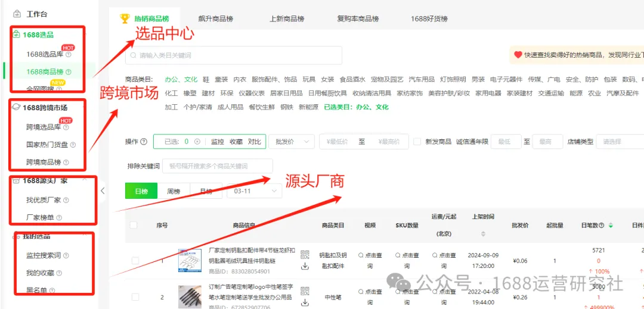The height and width of the screenshot is (309, 644).
Task: Open the 批发价 dropdown
Action: pos(292,142)
